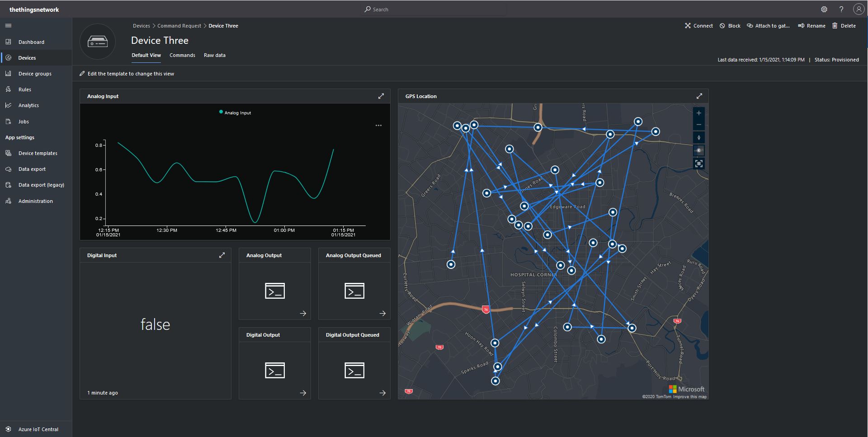Image resolution: width=868 pixels, height=437 pixels.
Task: Zoom in on the GPS map
Action: pyautogui.click(x=698, y=113)
